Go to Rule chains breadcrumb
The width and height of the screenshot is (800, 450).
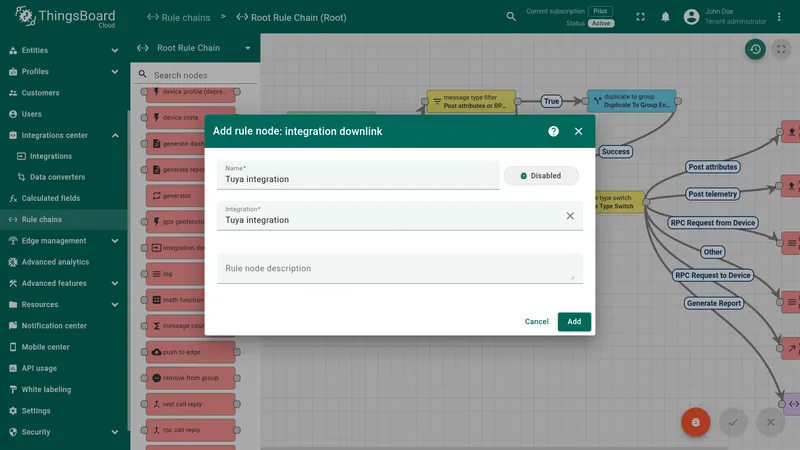[x=179, y=17]
